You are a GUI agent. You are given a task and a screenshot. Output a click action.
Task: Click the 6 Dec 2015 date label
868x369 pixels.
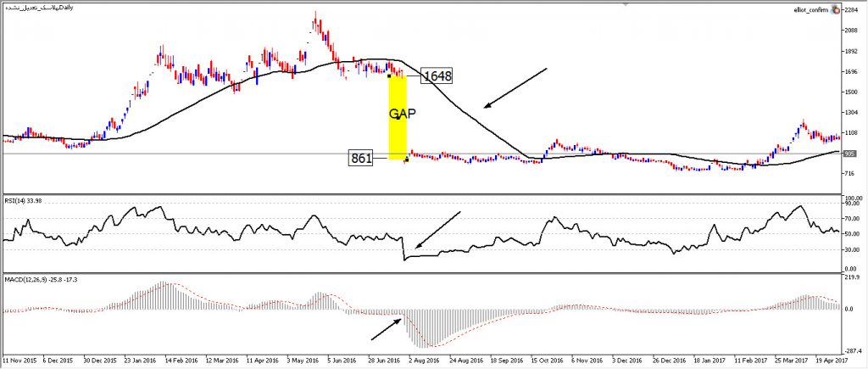[57, 359]
